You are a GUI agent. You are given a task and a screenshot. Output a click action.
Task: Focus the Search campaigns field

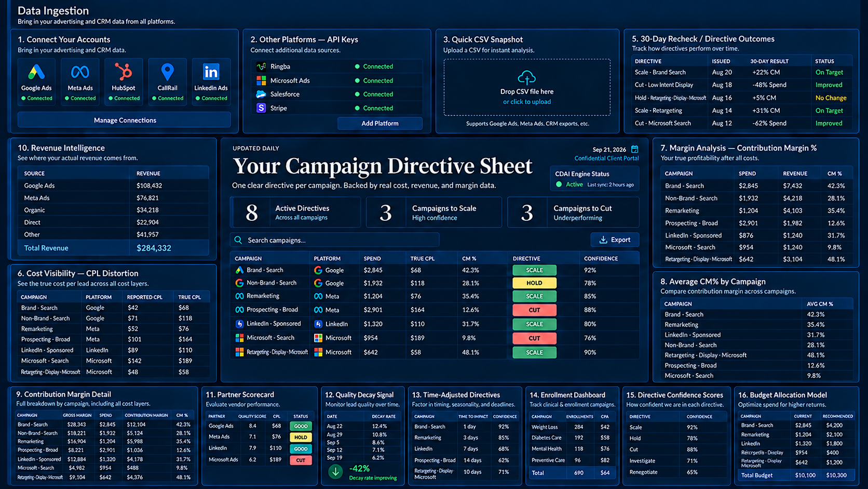(335, 240)
